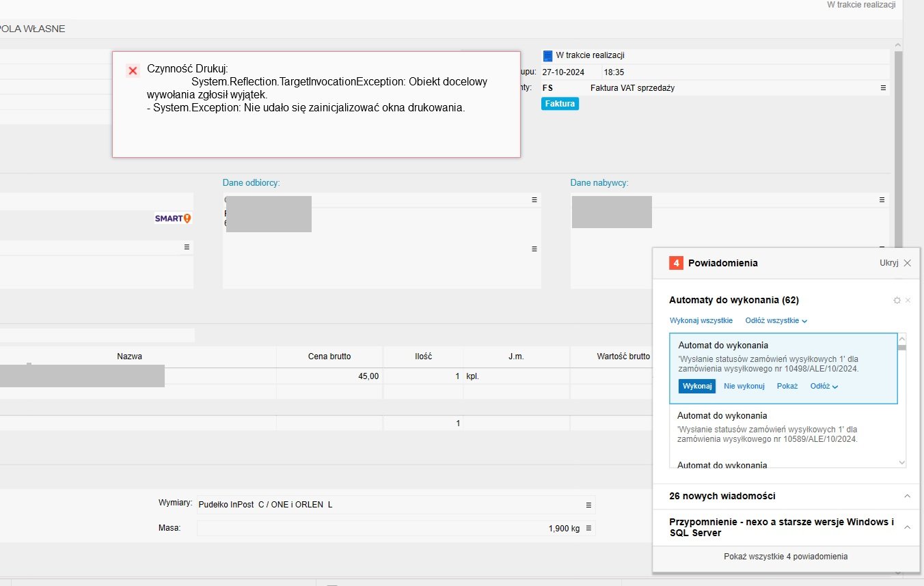This screenshot has width=924, height=586.
Task: Click the Nie wykonuj link
Action: tap(744, 387)
